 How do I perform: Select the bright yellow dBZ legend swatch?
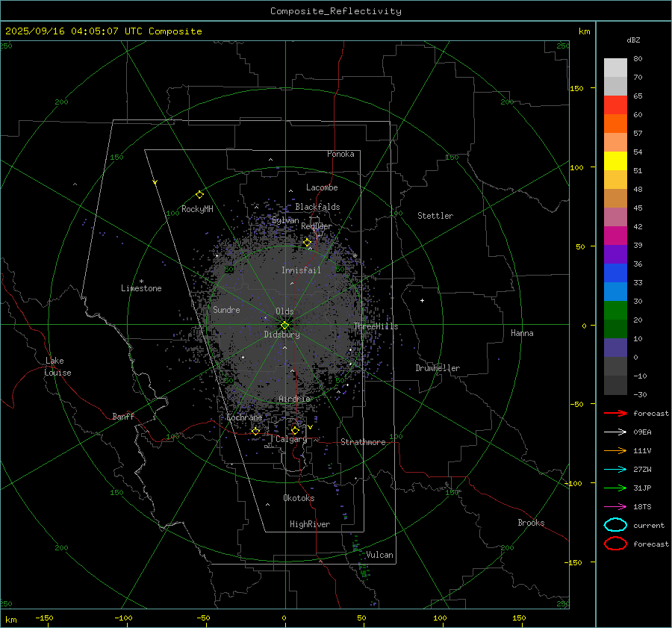tap(615, 161)
